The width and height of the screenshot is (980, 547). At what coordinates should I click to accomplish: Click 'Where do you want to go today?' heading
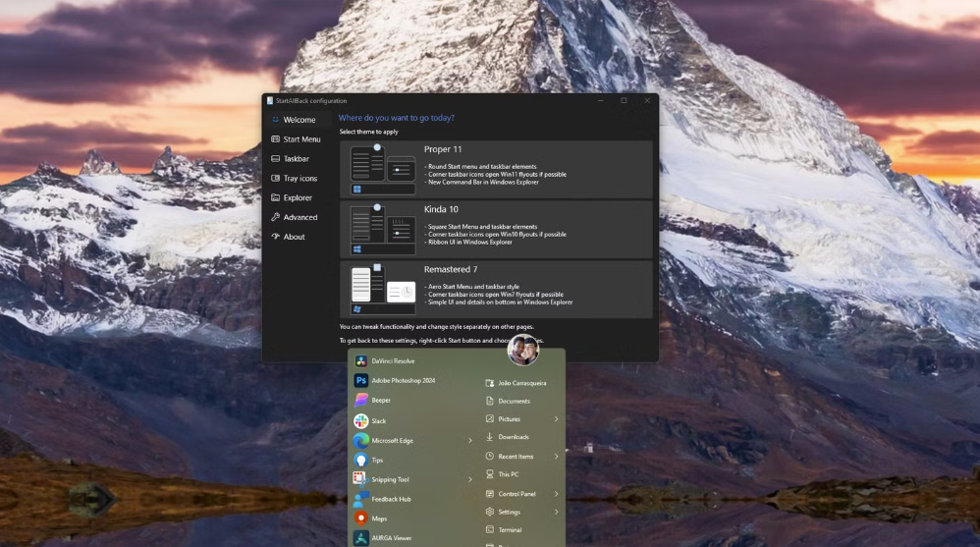[397, 118]
